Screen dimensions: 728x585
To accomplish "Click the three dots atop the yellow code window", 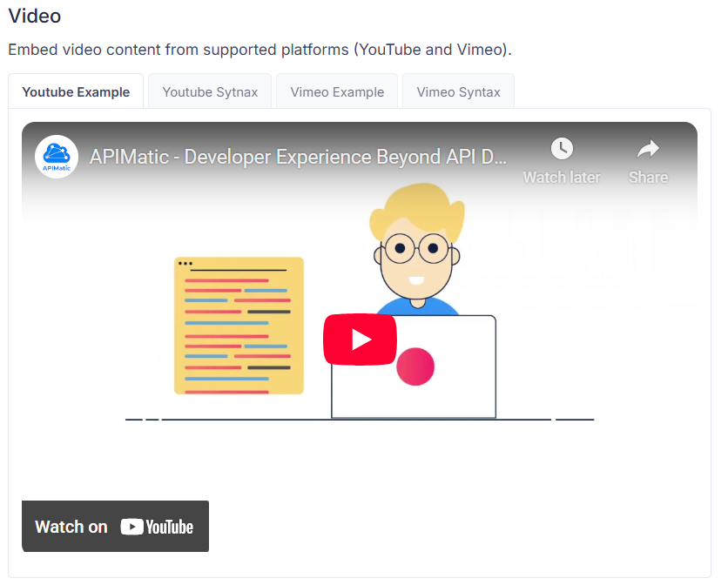I will (x=185, y=263).
